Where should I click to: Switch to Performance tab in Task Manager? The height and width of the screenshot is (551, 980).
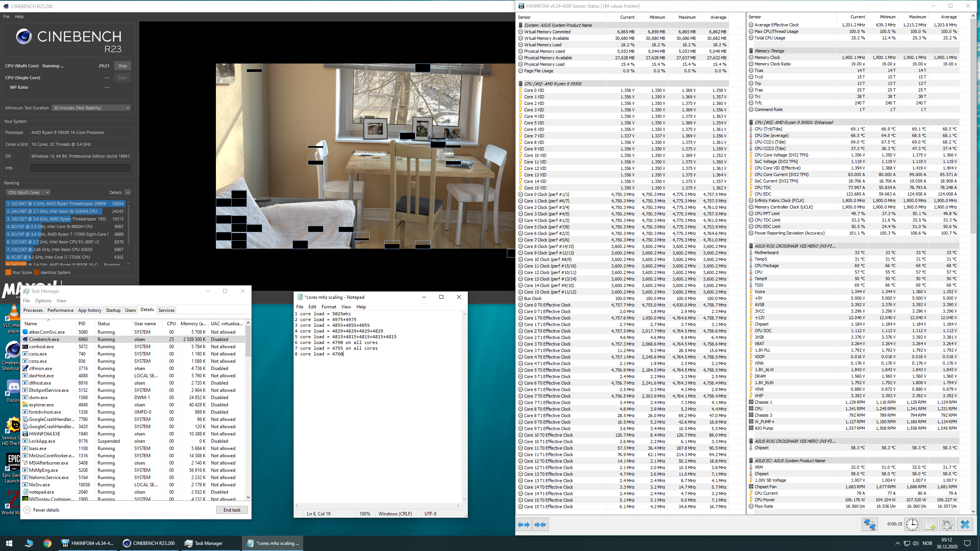pos(60,310)
